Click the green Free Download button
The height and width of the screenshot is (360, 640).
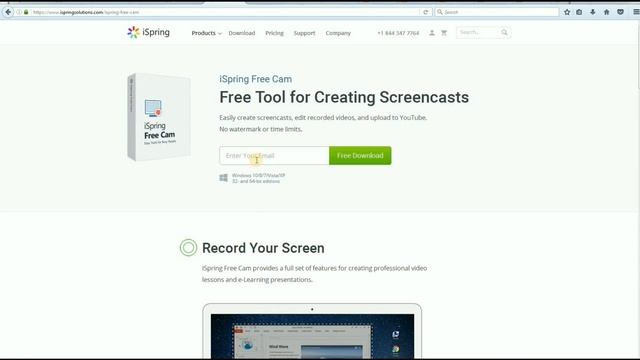(360, 156)
